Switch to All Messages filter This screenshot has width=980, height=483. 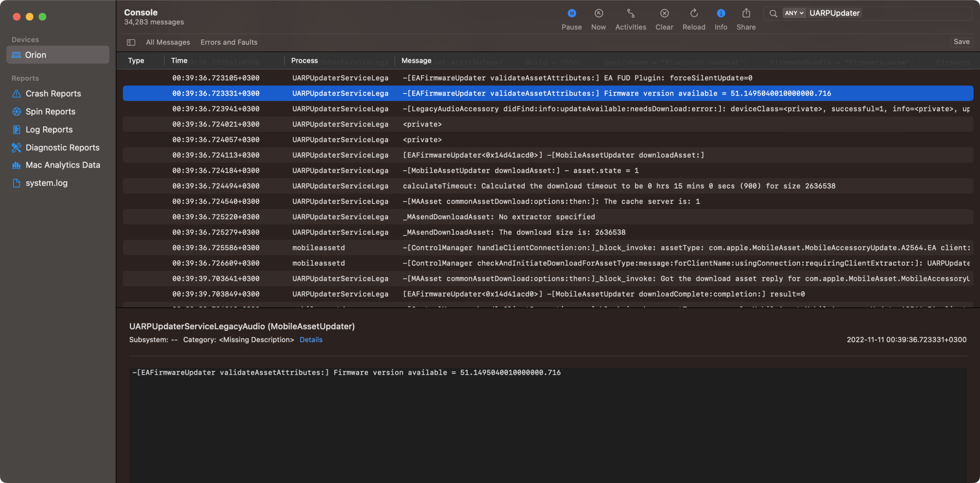[168, 43]
